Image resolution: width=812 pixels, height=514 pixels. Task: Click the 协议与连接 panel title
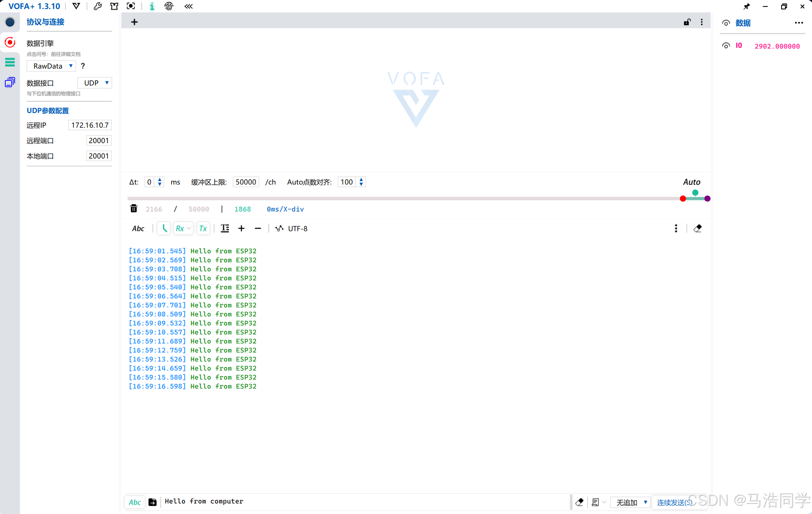(45, 22)
